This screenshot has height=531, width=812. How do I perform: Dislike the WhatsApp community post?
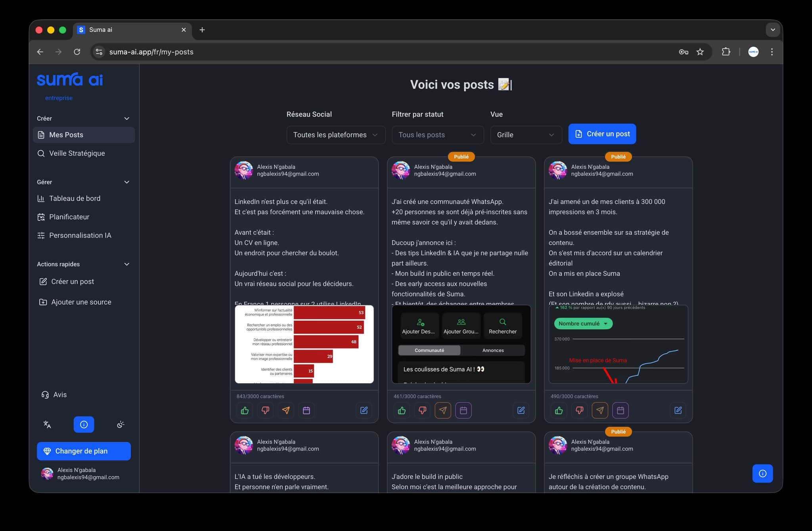(x=422, y=411)
